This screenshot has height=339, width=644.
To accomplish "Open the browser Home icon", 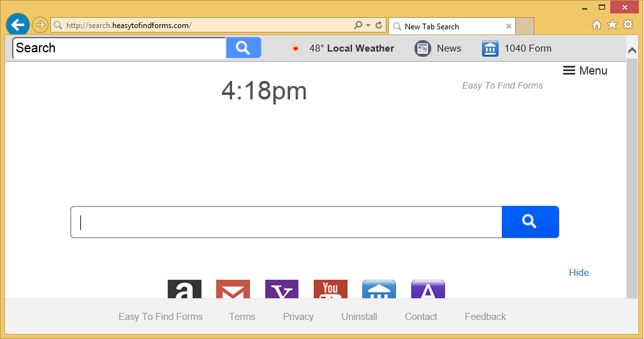I will (597, 25).
